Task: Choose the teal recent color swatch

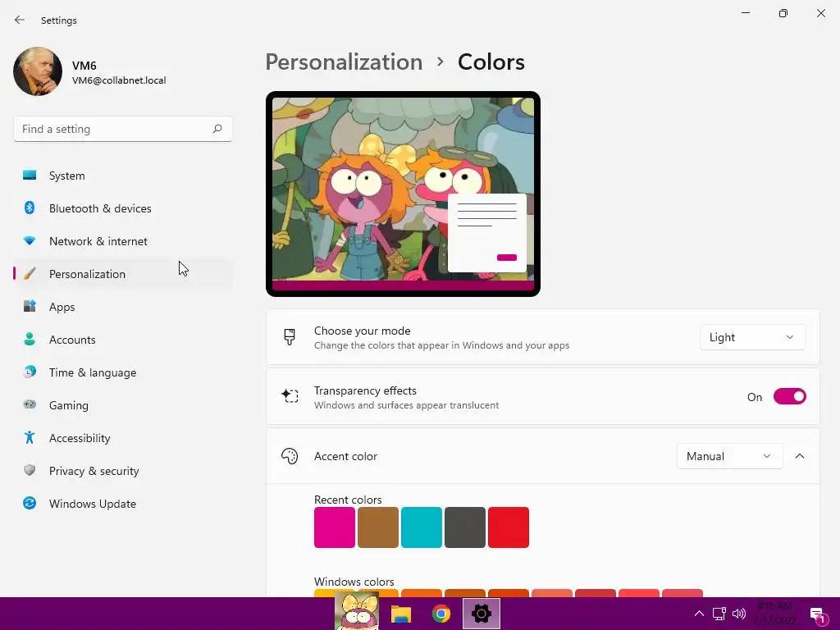Action: (421, 527)
